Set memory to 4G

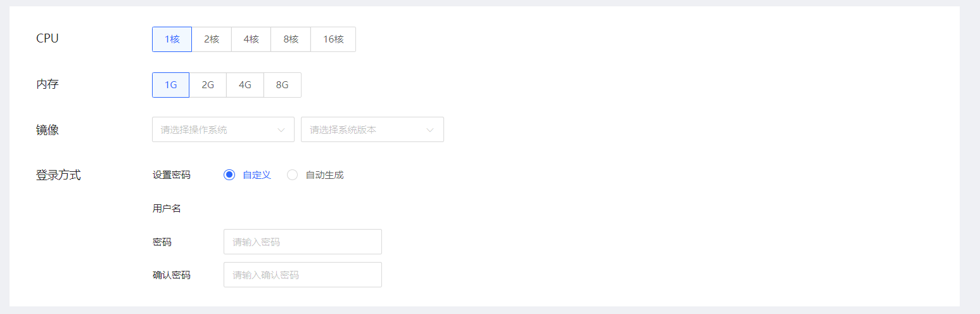pyautogui.click(x=245, y=85)
